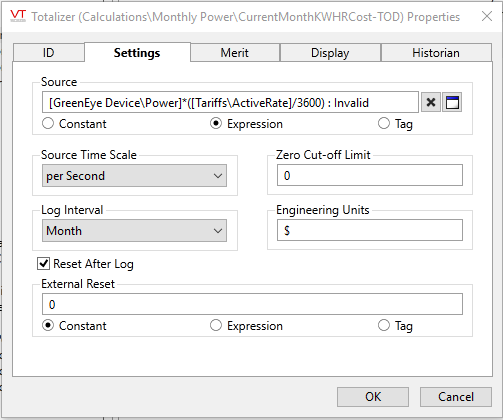Expand the Source Time Scale dropdown
Viewport: 503px width, 420px height.
point(134,175)
